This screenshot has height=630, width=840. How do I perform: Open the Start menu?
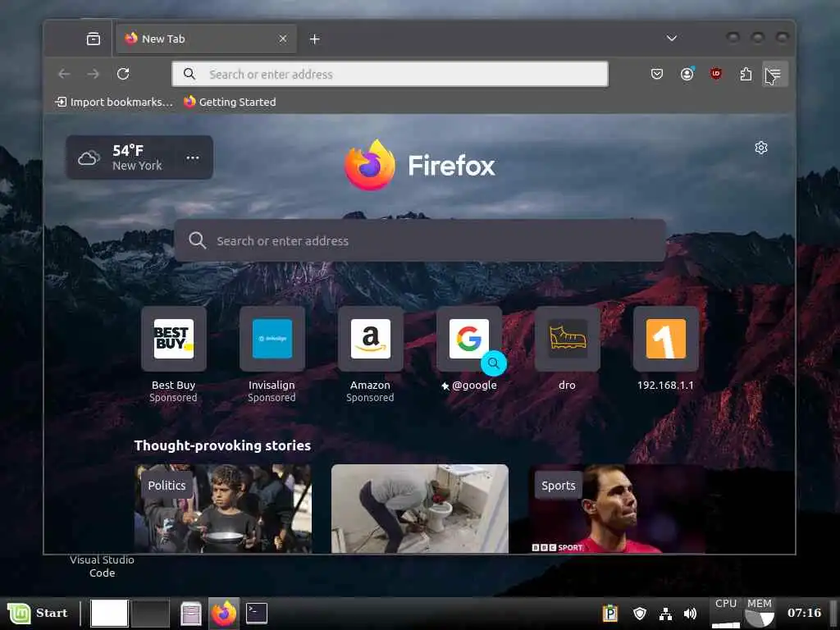click(x=38, y=613)
